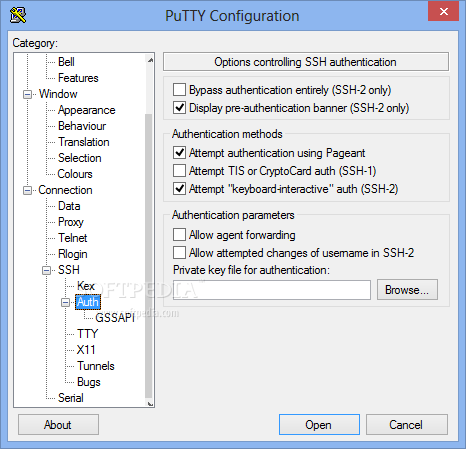This screenshot has width=466, height=449.
Task: Select Features category
Action: 78,78
